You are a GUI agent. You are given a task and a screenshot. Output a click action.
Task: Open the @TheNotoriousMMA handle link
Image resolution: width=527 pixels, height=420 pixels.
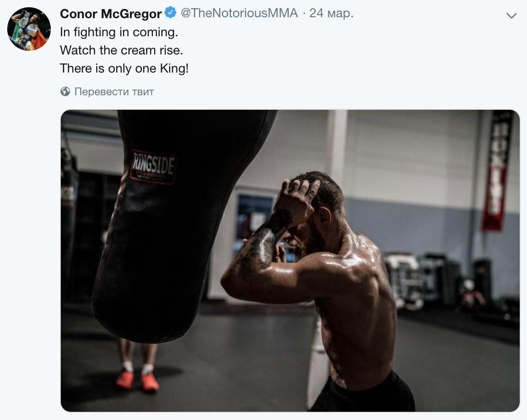pyautogui.click(x=239, y=13)
